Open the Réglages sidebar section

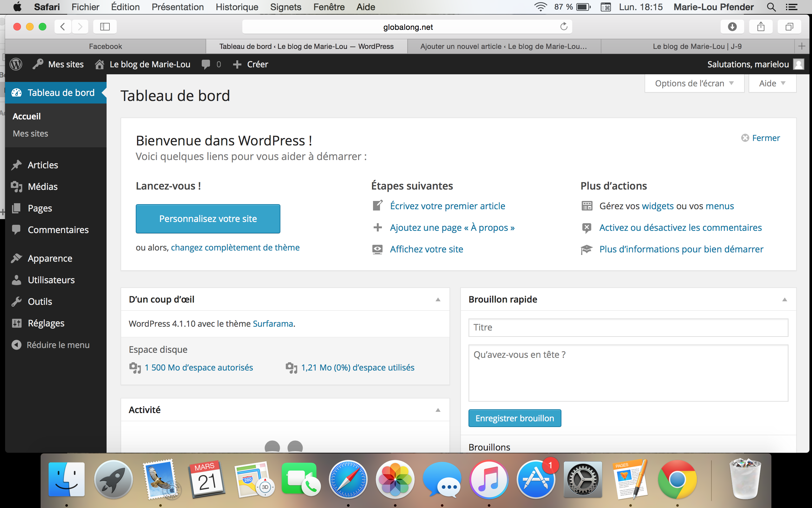pyautogui.click(x=56, y=323)
